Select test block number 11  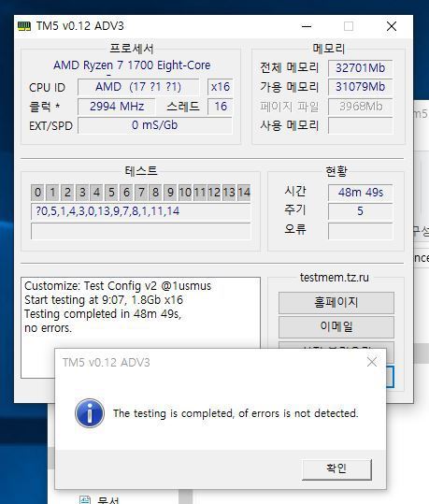[x=200, y=193]
